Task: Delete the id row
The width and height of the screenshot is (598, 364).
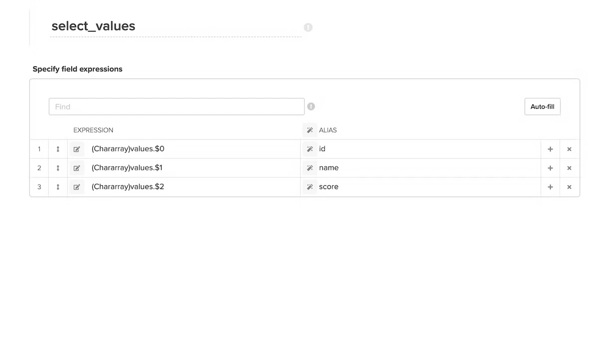Action: 569,149
